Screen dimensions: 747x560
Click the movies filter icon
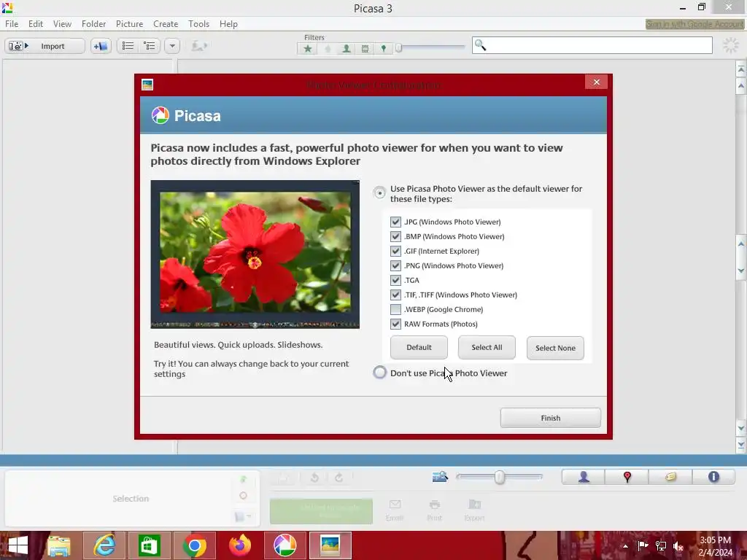click(x=365, y=49)
